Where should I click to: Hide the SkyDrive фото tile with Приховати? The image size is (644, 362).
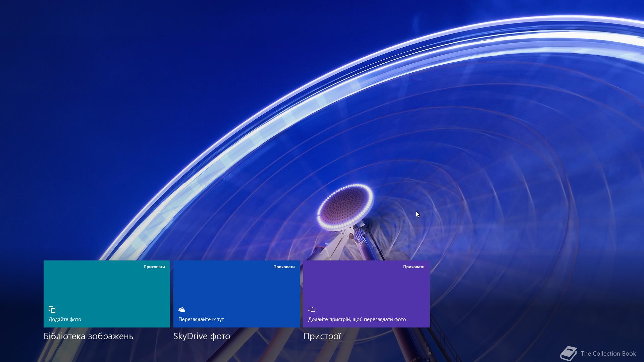click(284, 267)
